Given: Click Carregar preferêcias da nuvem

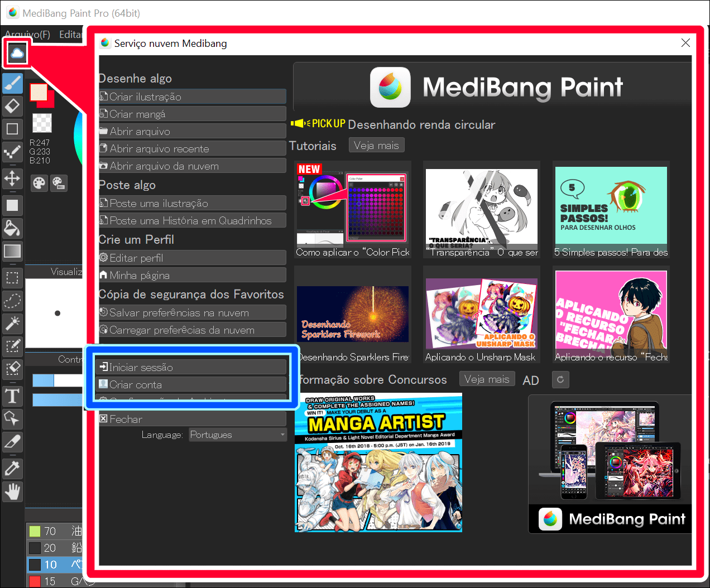Looking at the screenshot, I should point(193,330).
